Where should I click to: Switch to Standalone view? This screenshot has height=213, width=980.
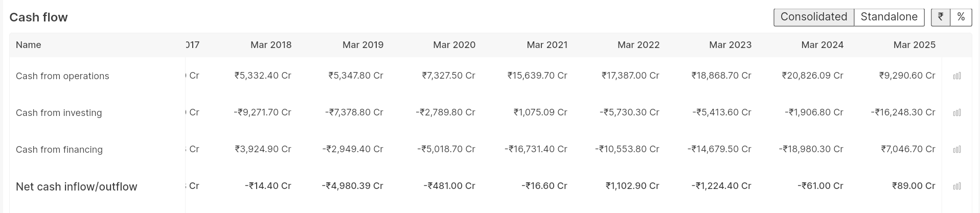pyautogui.click(x=888, y=17)
